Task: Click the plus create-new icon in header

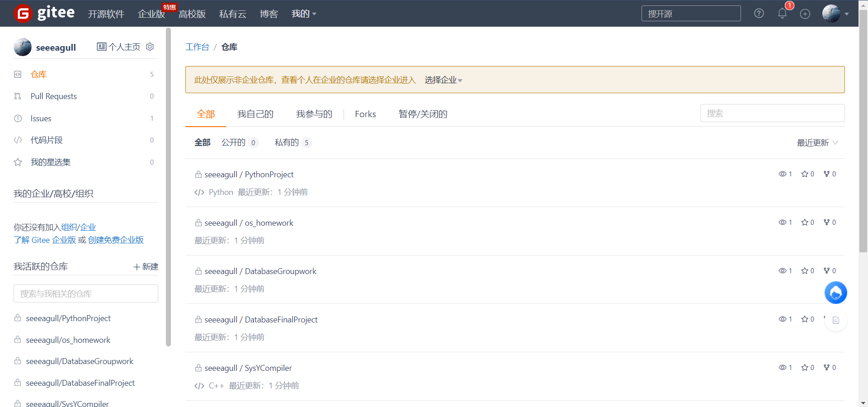Action: [805, 14]
